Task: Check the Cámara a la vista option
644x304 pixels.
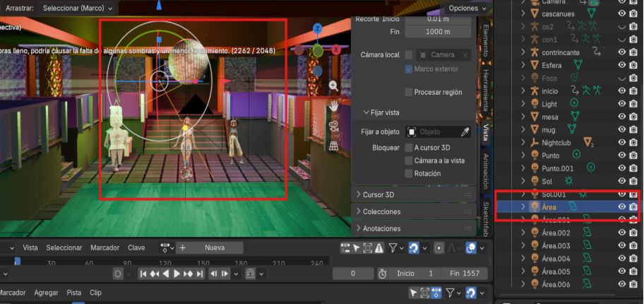Action: click(x=409, y=160)
